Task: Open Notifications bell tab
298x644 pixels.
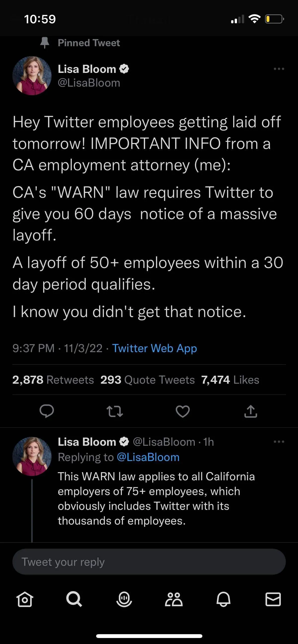Action: click(x=223, y=599)
